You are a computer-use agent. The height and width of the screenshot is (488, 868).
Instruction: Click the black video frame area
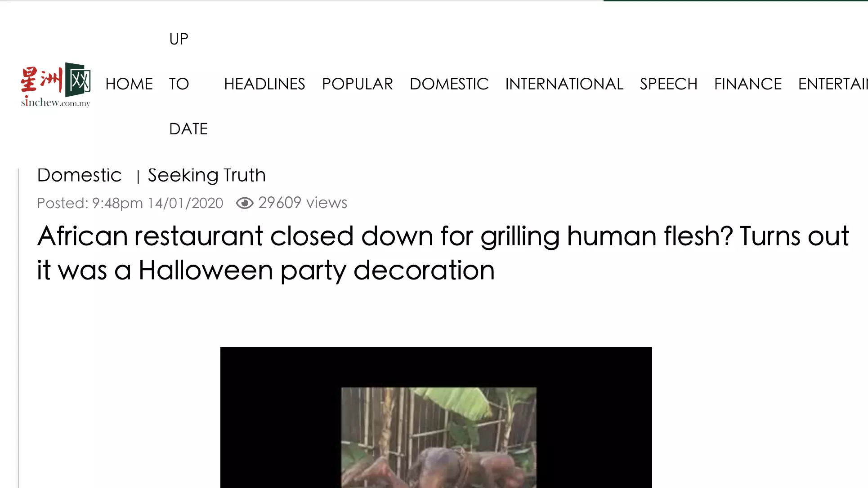(436, 417)
